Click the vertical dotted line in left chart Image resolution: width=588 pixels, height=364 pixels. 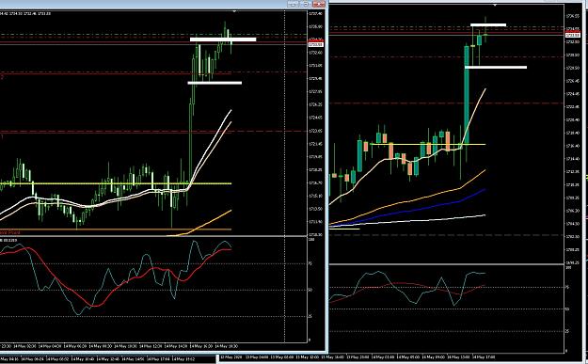click(285, 176)
